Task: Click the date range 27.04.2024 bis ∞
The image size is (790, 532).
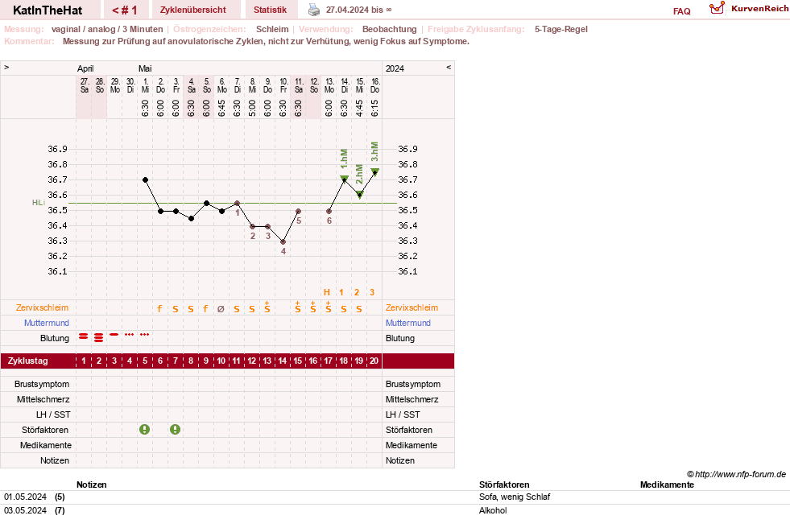Action: pyautogui.click(x=358, y=10)
